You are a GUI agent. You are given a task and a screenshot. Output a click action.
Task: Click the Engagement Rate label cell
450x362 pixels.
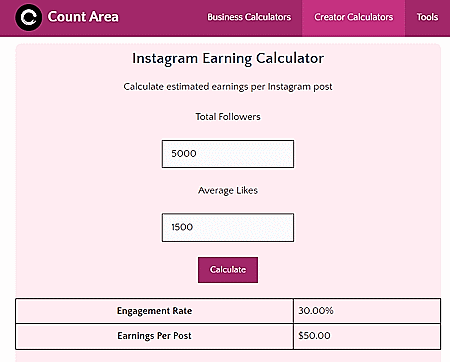pyautogui.click(x=154, y=311)
